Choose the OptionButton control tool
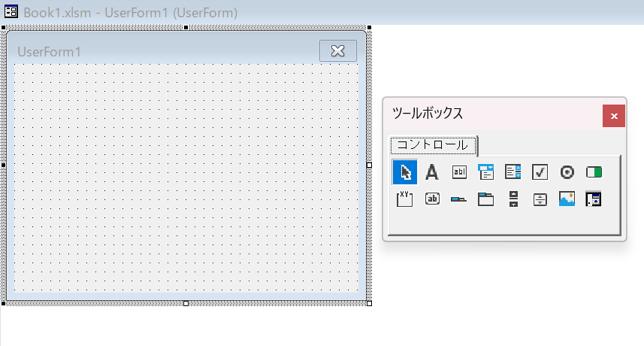The height and width of the screenshot is (346, 644). click(567, 172)
